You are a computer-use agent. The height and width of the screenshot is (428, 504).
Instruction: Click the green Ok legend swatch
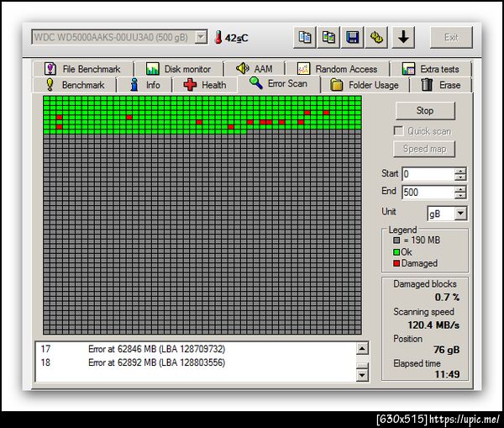[396, 252]
